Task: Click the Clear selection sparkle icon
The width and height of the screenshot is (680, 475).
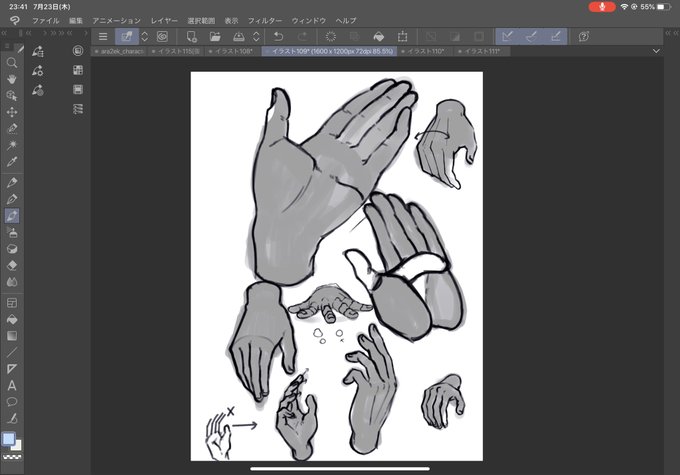Action: click(x=330, y=37)
